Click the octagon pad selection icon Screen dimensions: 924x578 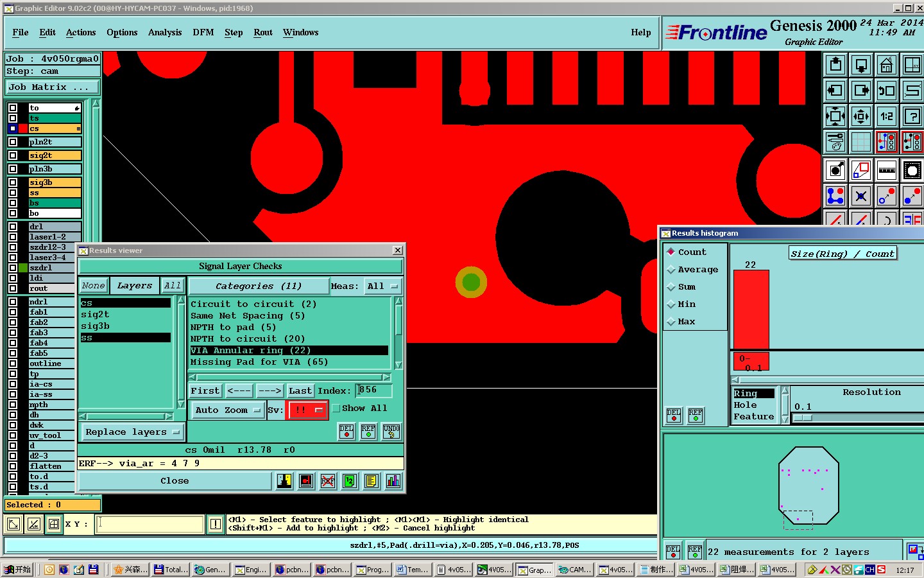pos(912,170)
